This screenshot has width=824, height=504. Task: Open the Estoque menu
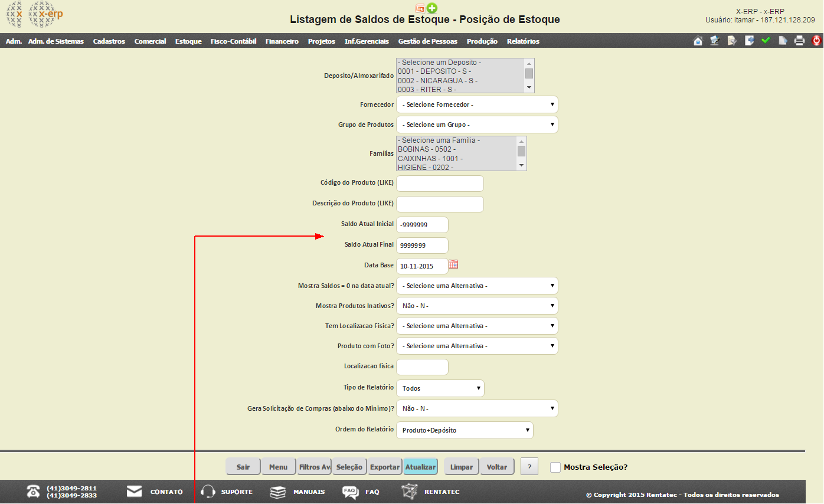tap(188, 41)
